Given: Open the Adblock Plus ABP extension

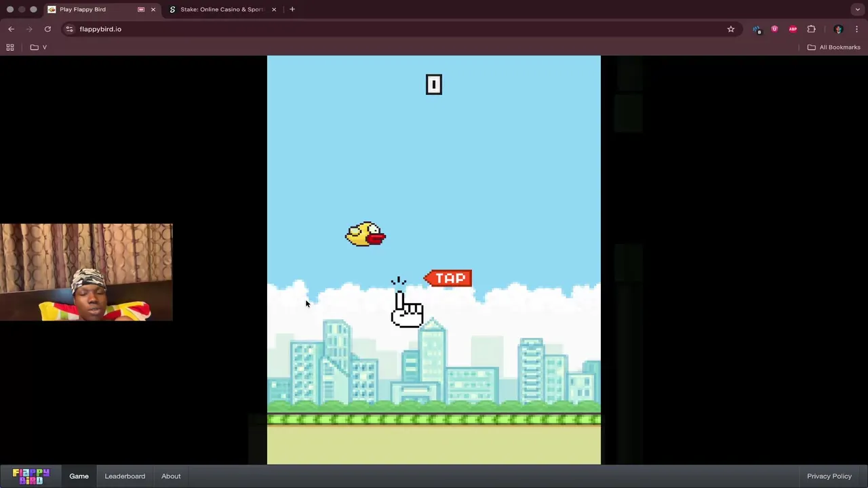Looking at the screenshot, I should (x=793, y=29).
